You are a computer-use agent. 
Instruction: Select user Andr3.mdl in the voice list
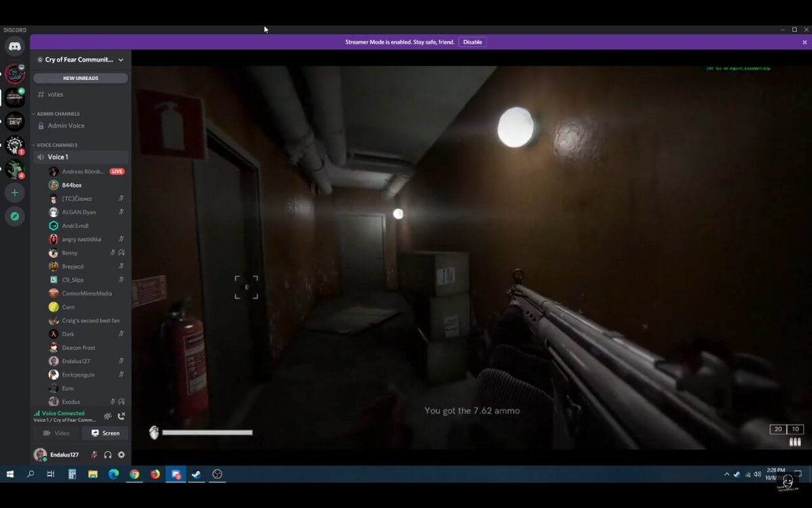pyautogui.click(x=87, y=226)
